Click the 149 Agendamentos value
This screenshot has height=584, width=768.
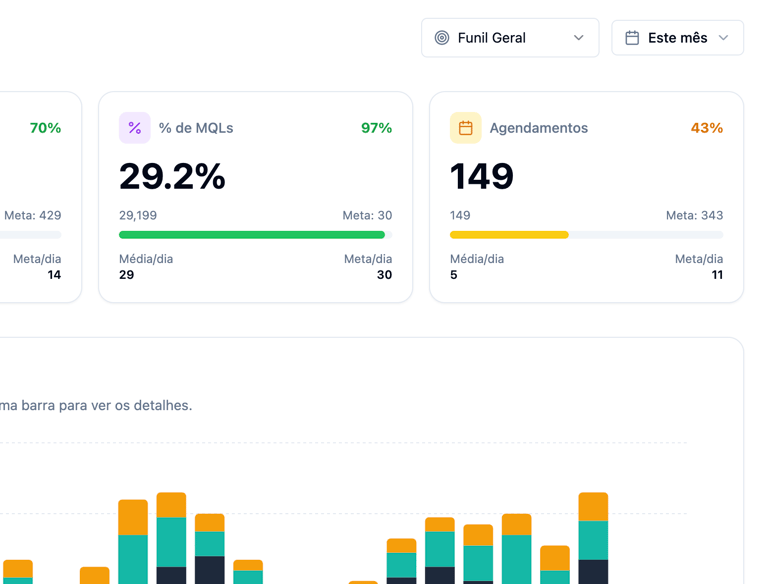(x=482, y=176)
